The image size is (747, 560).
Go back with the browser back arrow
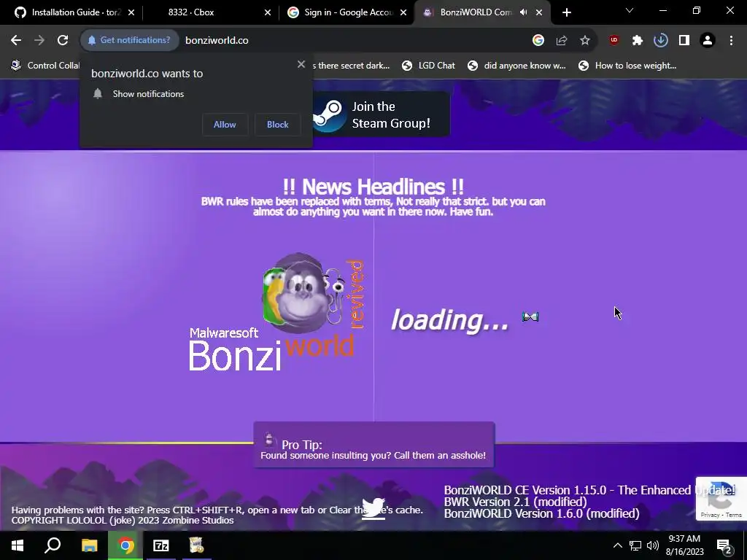click(x=16, y=41)
